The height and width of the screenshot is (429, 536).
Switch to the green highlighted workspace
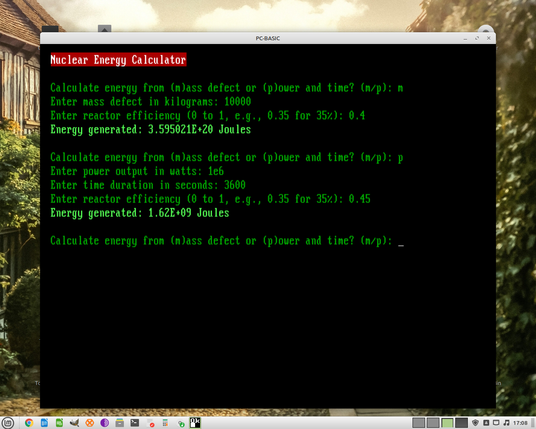(x=447, y=423)
